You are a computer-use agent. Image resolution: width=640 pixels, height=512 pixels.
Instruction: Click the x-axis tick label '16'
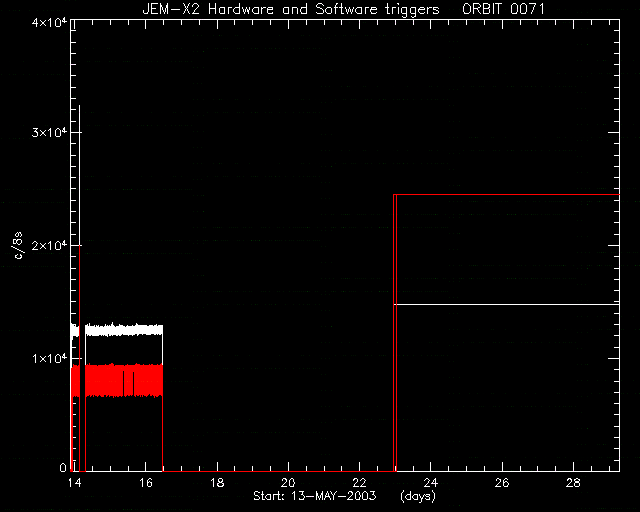146,483
